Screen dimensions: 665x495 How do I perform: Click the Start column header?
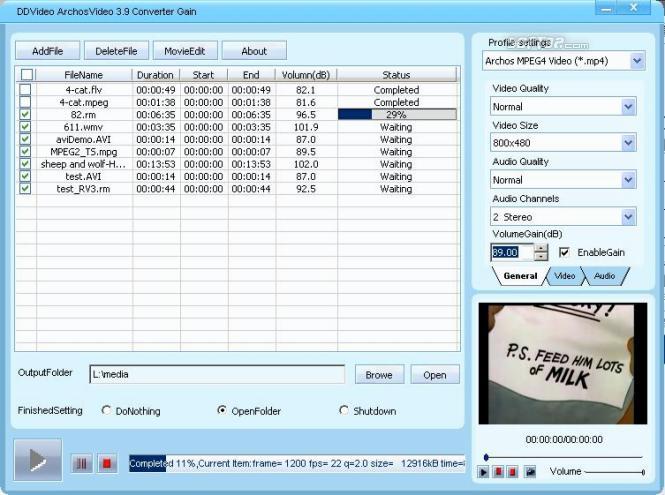pos(203,75)
